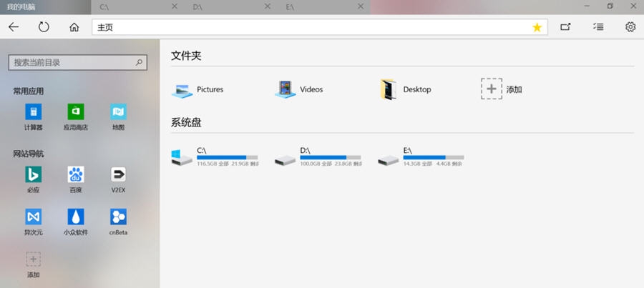Close the E:\ tab
The image size is (644, 288).
[x=361, y=6]
